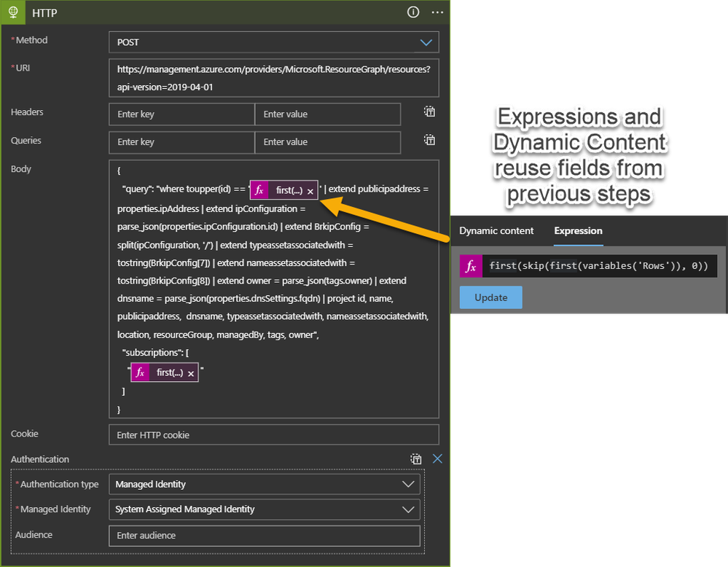The height and width of the screenshot is (567, 728).
Task: Remove first(...) token under subscriptions
Action: [191, 373]
